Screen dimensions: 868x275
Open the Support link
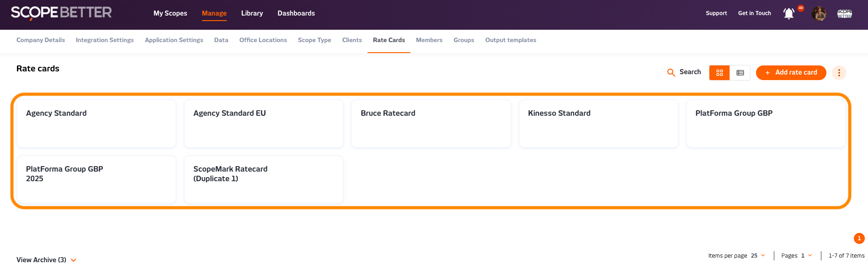[x=716, y=13]
